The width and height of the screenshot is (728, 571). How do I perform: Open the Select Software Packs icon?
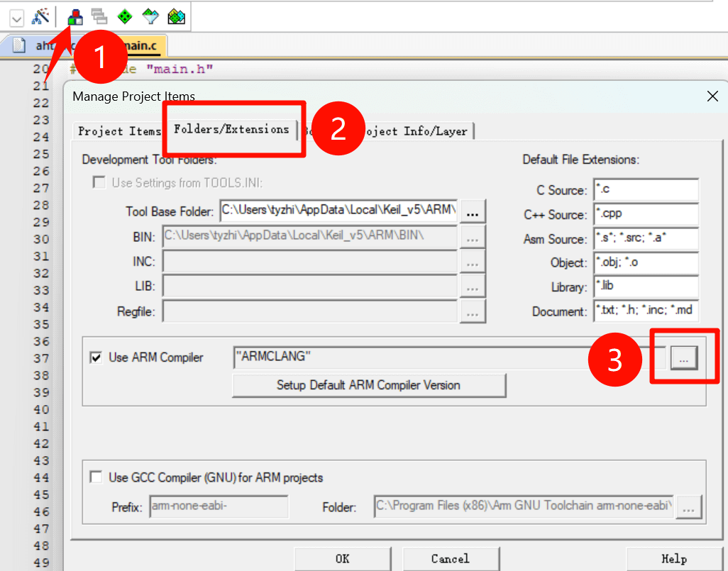tap(150, 16)
